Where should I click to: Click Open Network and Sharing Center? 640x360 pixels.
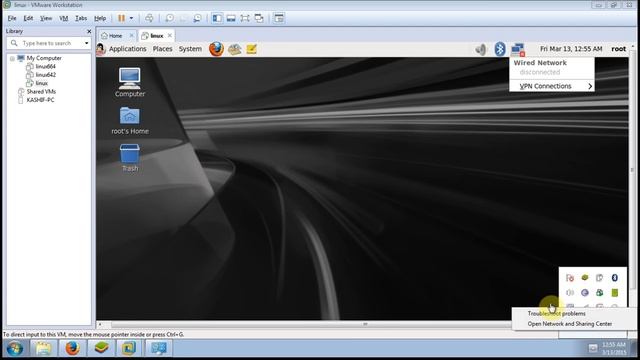tap(569, 324)
